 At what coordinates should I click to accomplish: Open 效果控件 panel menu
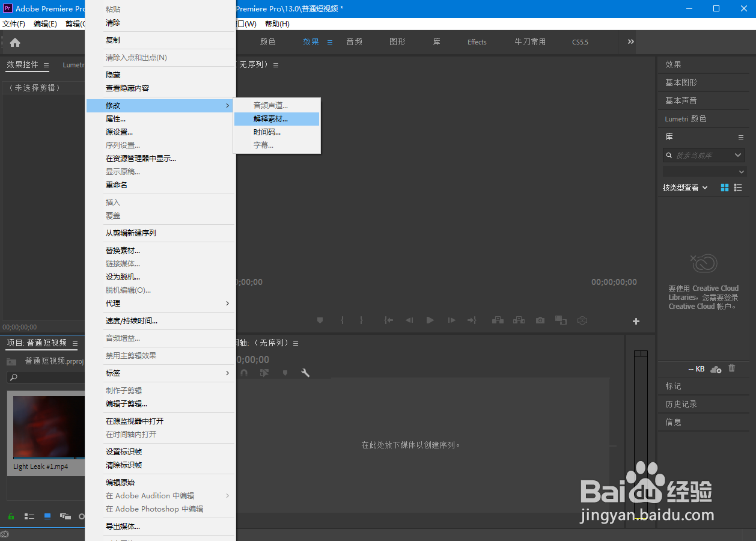(x=46, y=65)
